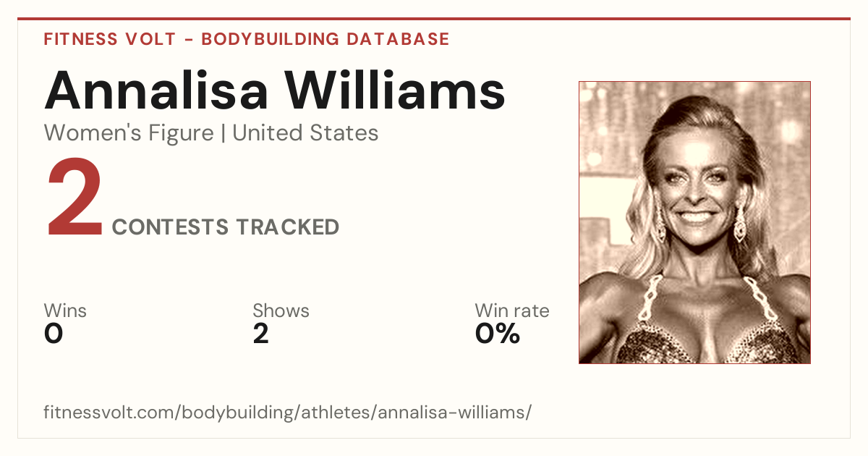Click the FITNESS VOLT brand text
The width and height of the screenshot is (868, 456).
coord(109,39)
